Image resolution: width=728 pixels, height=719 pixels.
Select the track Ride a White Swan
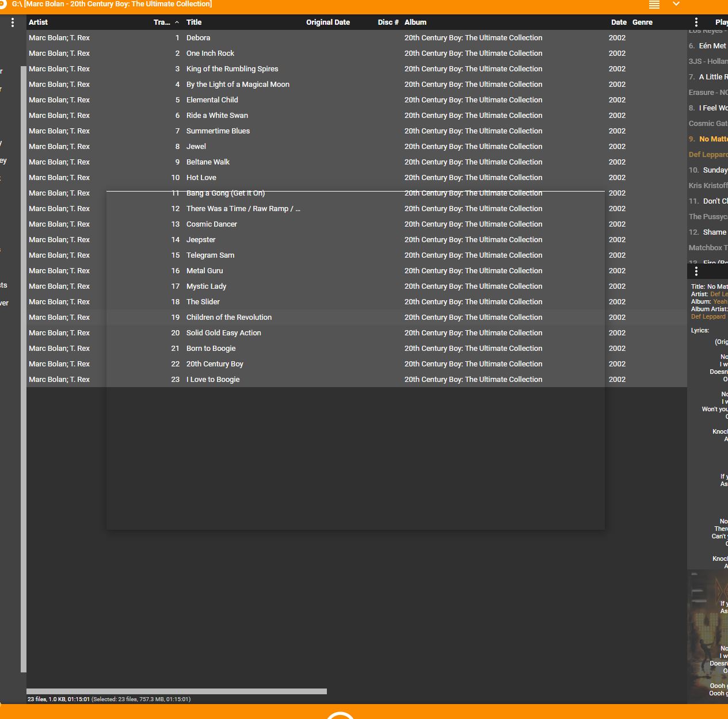point(217,116)
